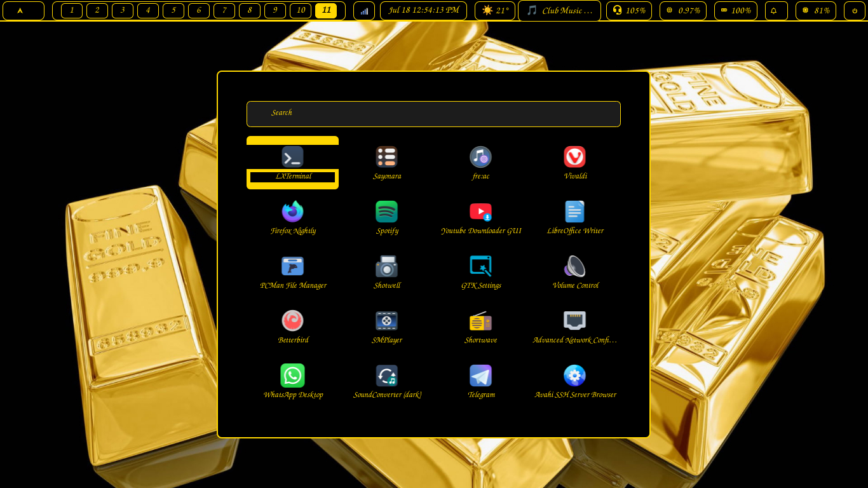Switch to workspace 4

click(x=148, y=11)
